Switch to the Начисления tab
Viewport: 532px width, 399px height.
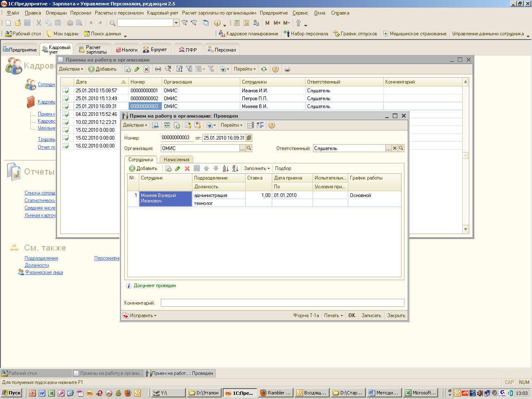coord(176,160)
